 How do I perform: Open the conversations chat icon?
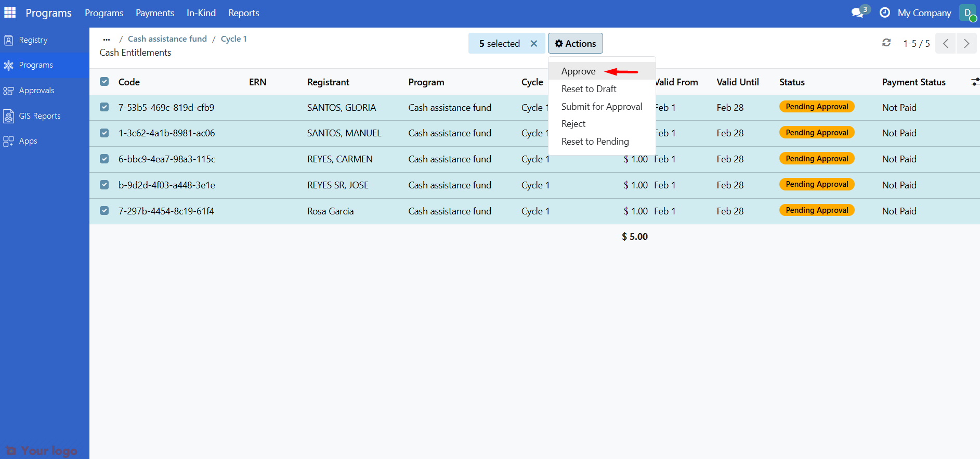858,12
